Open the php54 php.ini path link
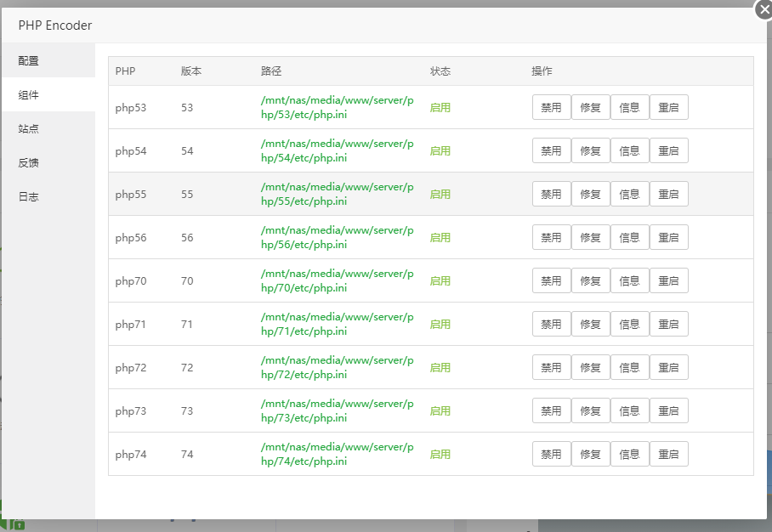The image size is (772, 532). [x=338, y=150]
